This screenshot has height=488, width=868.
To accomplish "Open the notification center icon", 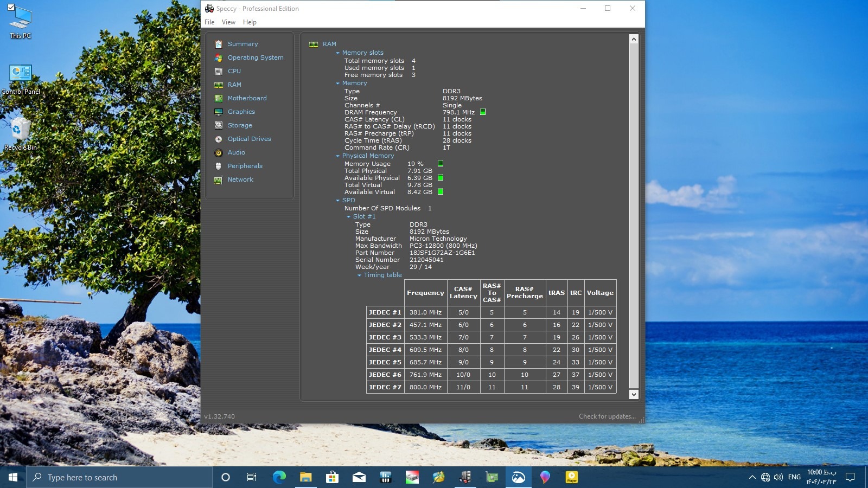I will point(850,477).
